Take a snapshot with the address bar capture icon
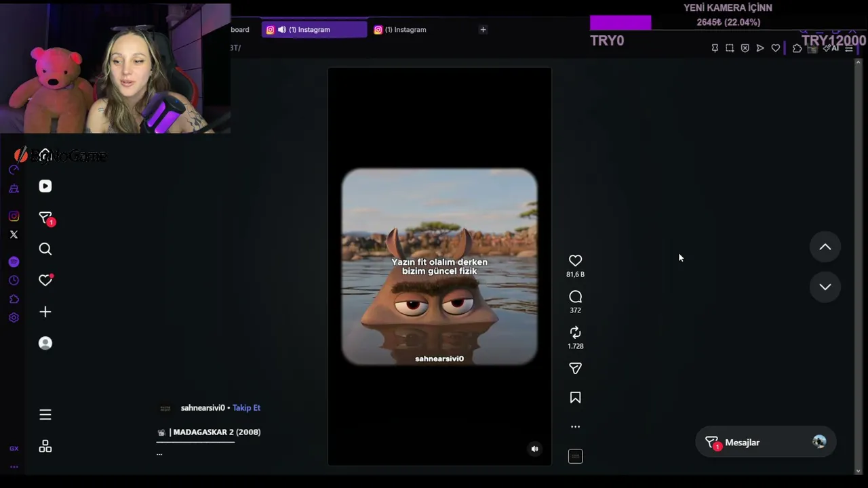The image size is (868, 488). [x=730, y=48]
